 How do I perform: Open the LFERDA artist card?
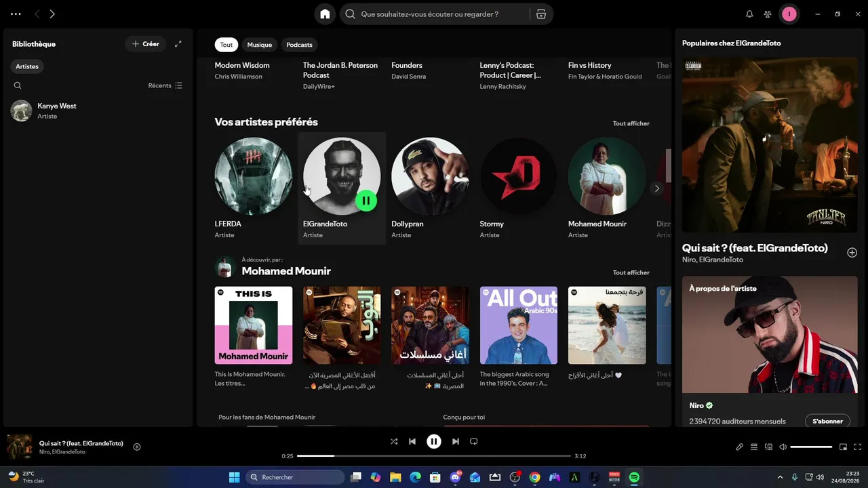(x=254, y=188)
